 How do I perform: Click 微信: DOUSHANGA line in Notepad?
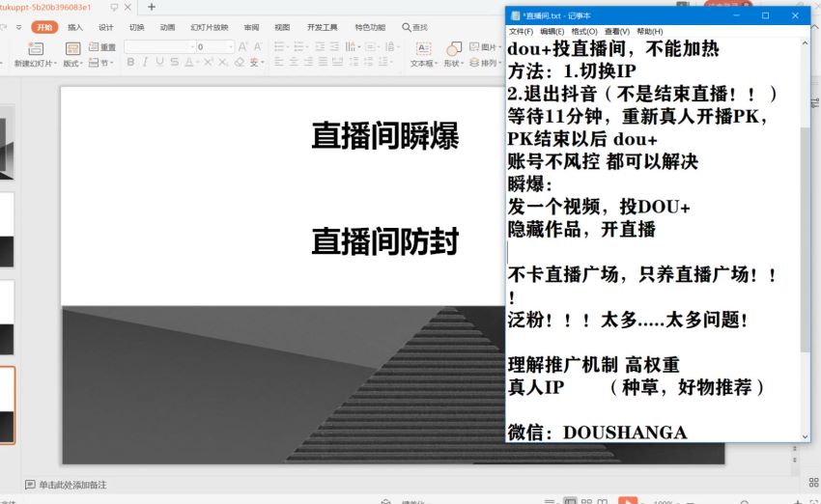[597, 433]
